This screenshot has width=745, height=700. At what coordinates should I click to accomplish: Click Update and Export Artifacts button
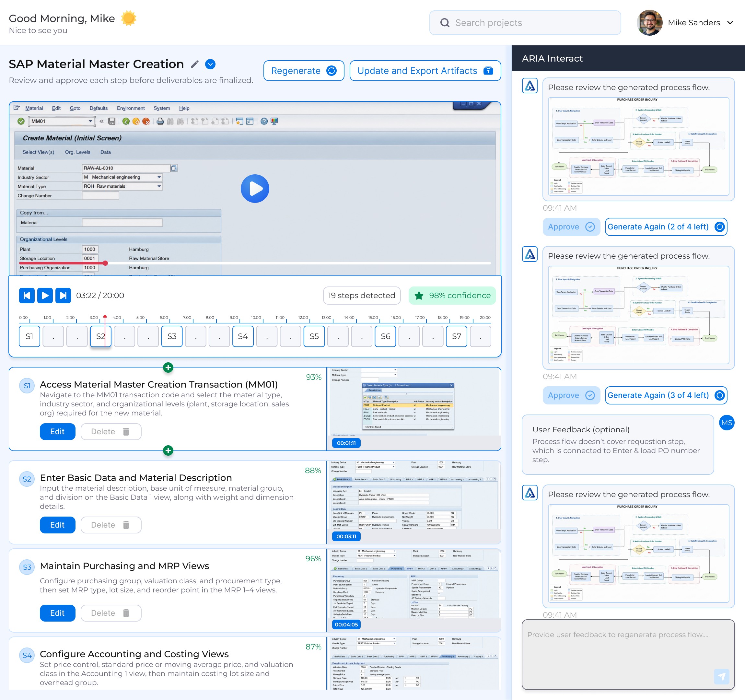[425, 70]
